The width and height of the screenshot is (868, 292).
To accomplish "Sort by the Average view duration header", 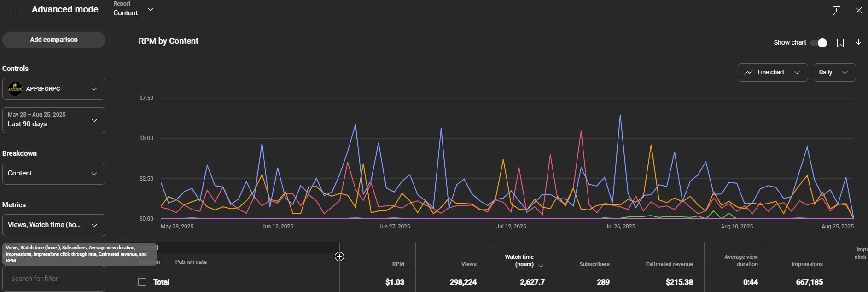I will [x=741, y=261].
